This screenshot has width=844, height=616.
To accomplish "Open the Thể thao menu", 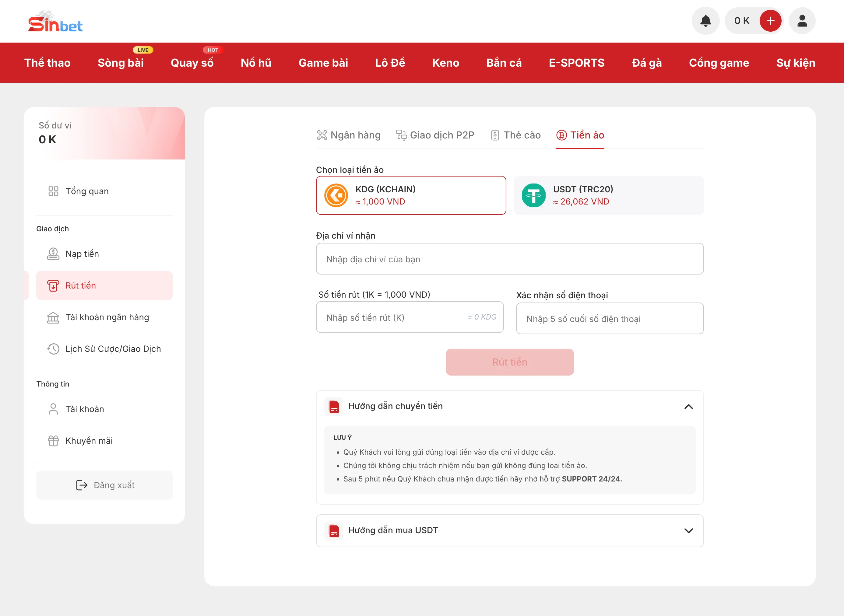I will tap(47, 63).
